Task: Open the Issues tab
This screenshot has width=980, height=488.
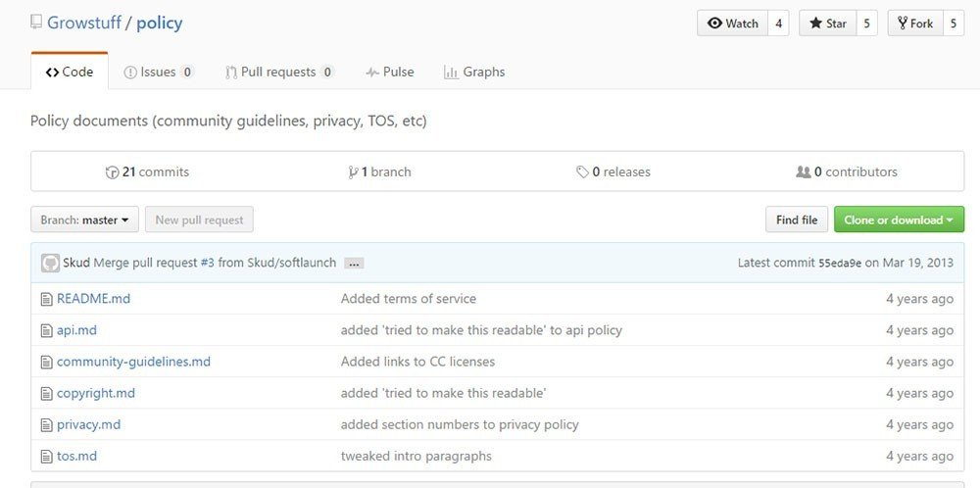Action: click(x=159, y=72)
